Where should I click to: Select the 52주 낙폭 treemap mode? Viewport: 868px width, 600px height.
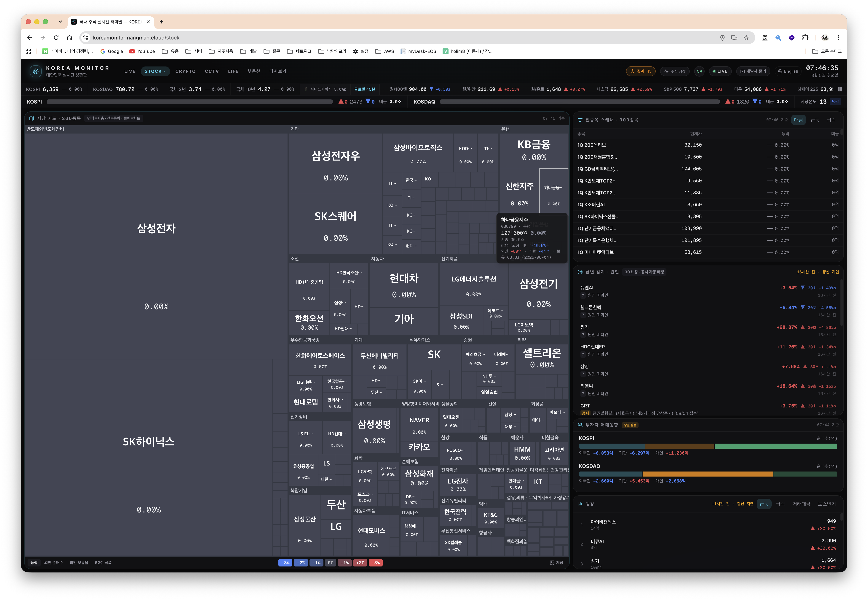pos(103,562)
